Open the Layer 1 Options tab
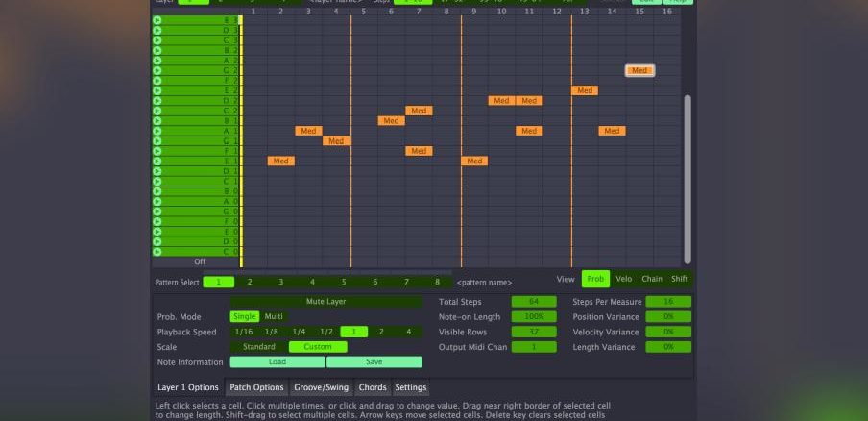 (188, 387)
